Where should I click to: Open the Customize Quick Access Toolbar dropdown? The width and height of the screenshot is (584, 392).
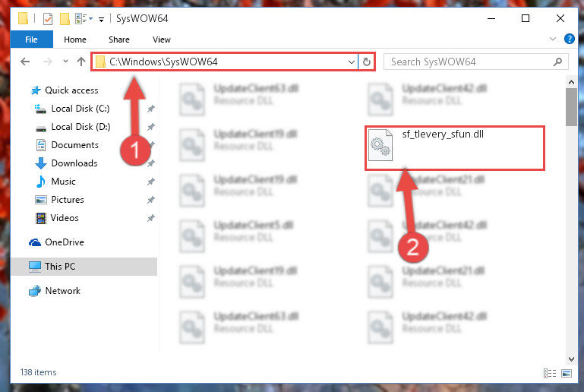[101, 20]
